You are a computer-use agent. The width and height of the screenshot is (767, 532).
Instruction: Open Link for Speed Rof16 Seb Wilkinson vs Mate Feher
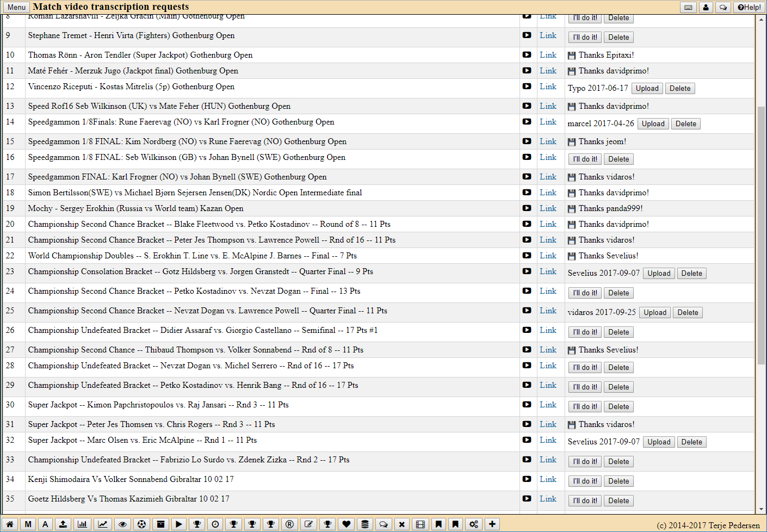coord(548,106)
